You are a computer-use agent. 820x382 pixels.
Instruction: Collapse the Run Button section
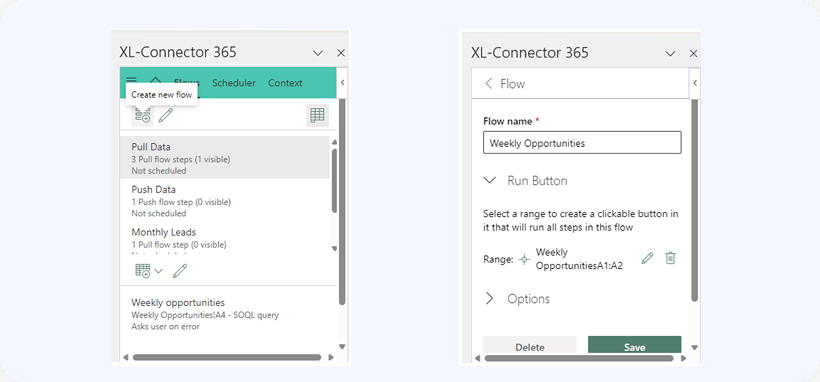[489, 181]
